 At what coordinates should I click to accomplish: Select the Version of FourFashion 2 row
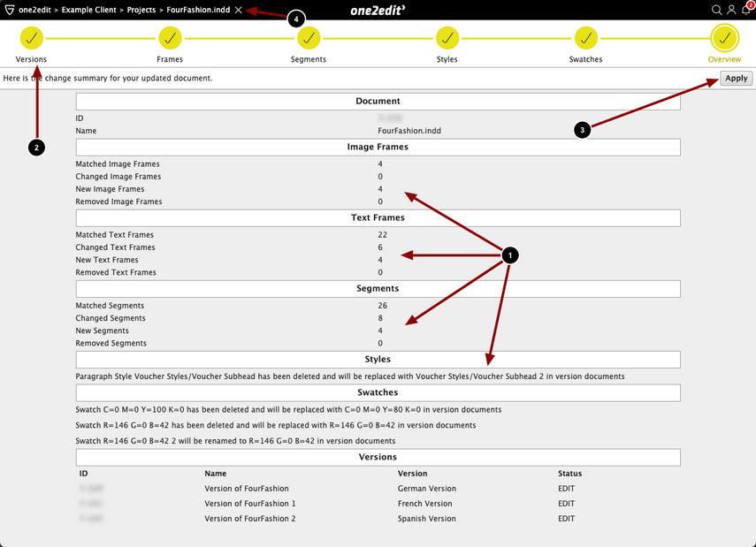click(378, 519)
